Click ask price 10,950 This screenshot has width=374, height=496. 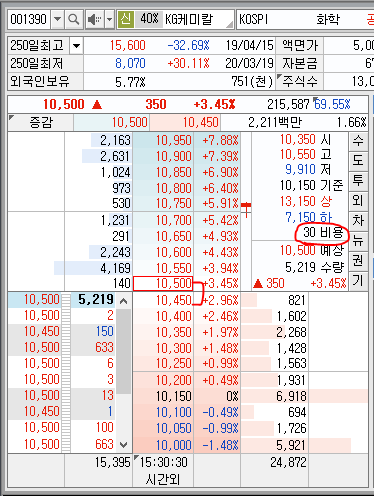click(x=174, y=140)
